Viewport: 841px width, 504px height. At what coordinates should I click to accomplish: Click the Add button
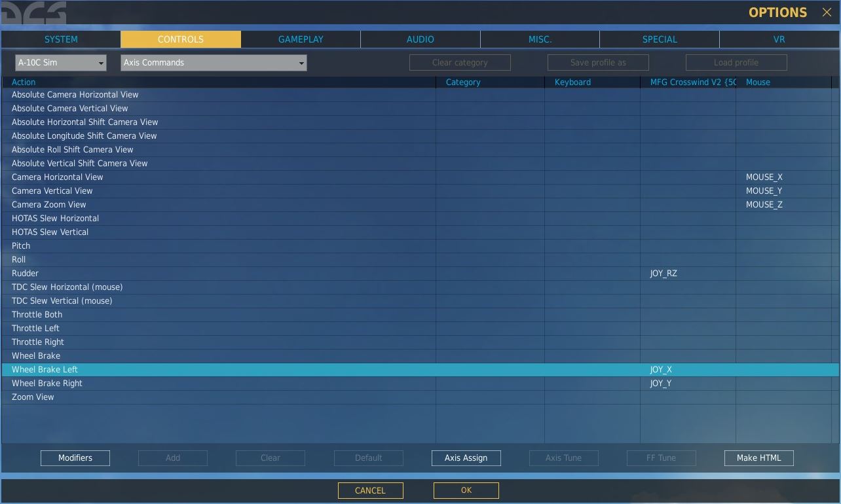[173, 458]
